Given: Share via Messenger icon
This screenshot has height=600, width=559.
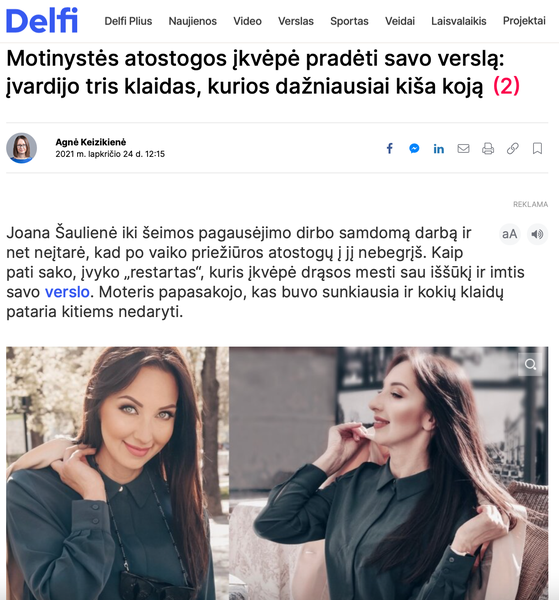Looking at the screenshot, I should point(414,148).
